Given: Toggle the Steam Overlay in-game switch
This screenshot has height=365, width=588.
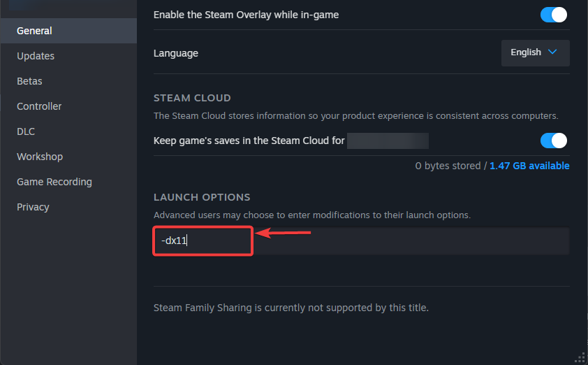Looking at the screenshot, I should [x=554, y=15].
